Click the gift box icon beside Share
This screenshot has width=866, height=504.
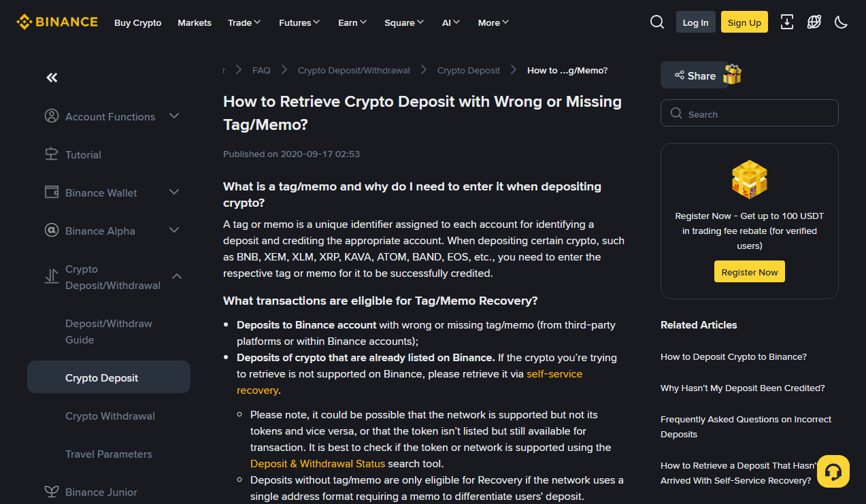[x=733, y=74]
